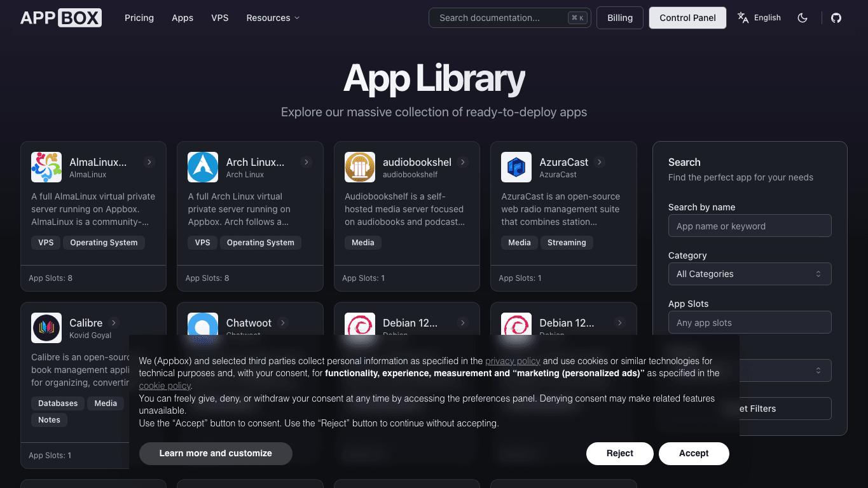Click the App Library heading
This screenshot has height=488, width=868.
(x=434, y=79)
